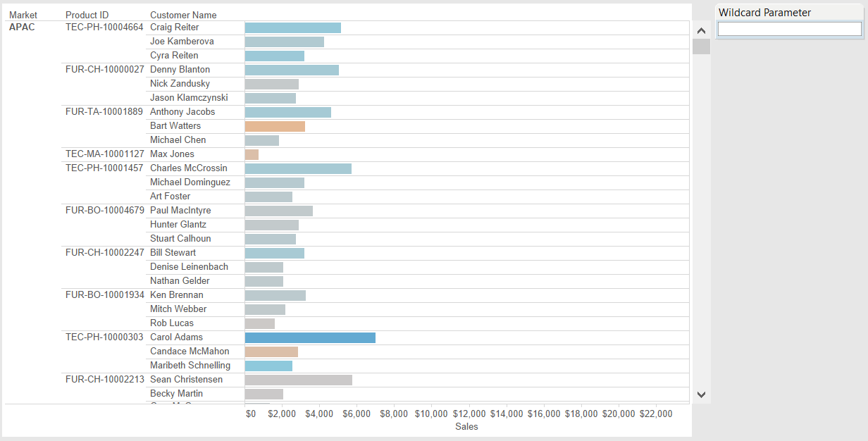Click the Product ID column header
This screenshot has width=868, height=441.
click(86, 14)
